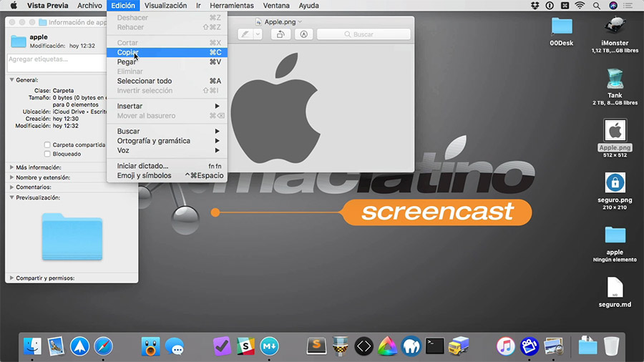644x362 pixels.
Task: Open Transmit truck icon in Dock
Action: click(x=459, y=346)
